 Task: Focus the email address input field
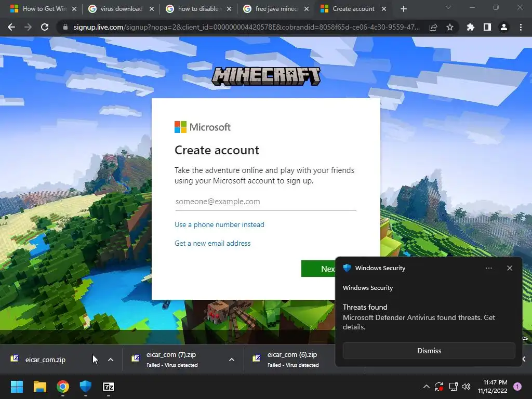point(265,202)
